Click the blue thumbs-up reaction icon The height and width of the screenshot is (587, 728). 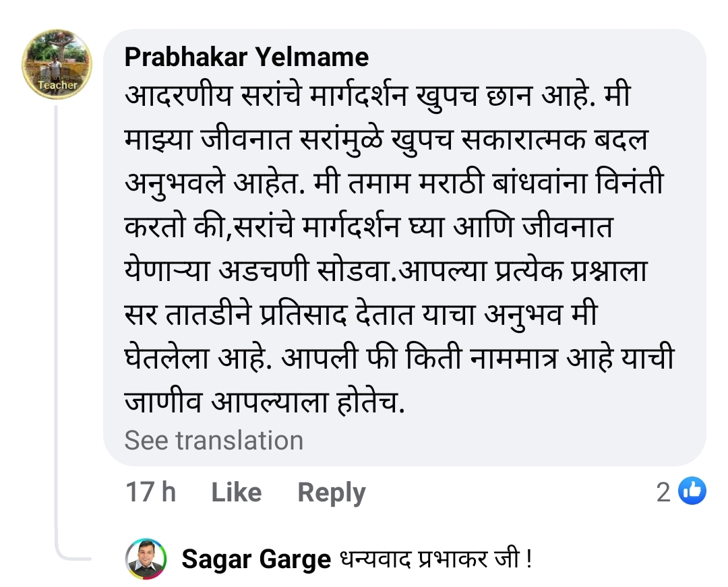(x=692, y=491)
